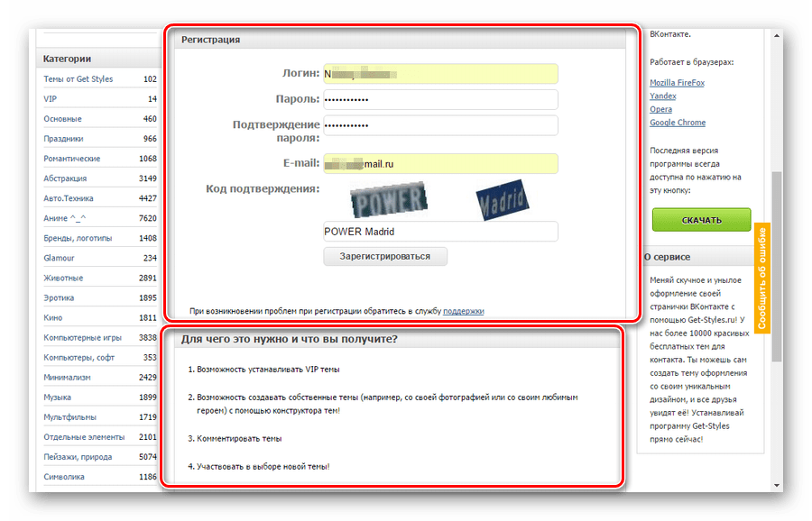812x521 pixels.
Task: Open the Аниме ^_^ category
Action: coord(65,218)
